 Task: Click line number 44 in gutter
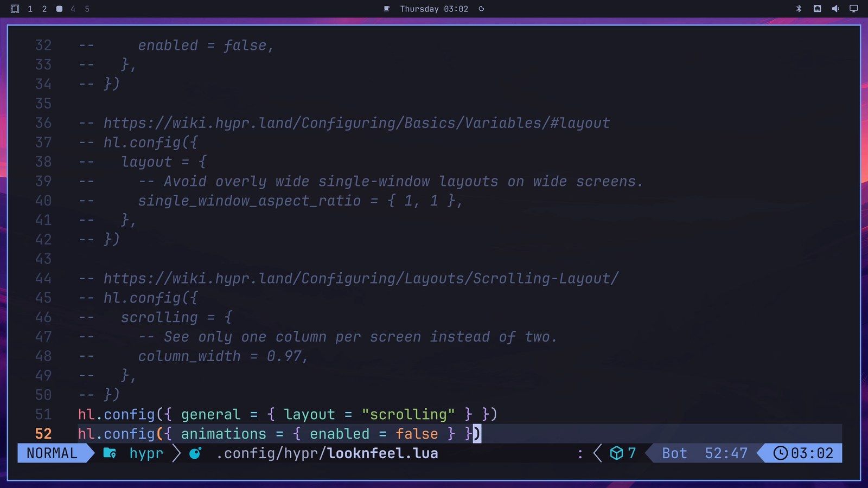[x=43, y=279]
